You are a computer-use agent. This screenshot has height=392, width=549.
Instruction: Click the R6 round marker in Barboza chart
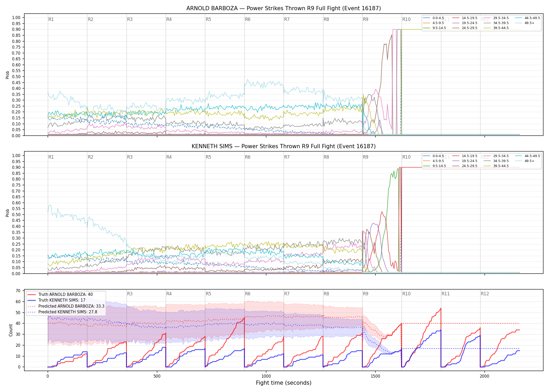tap(248, 19)
